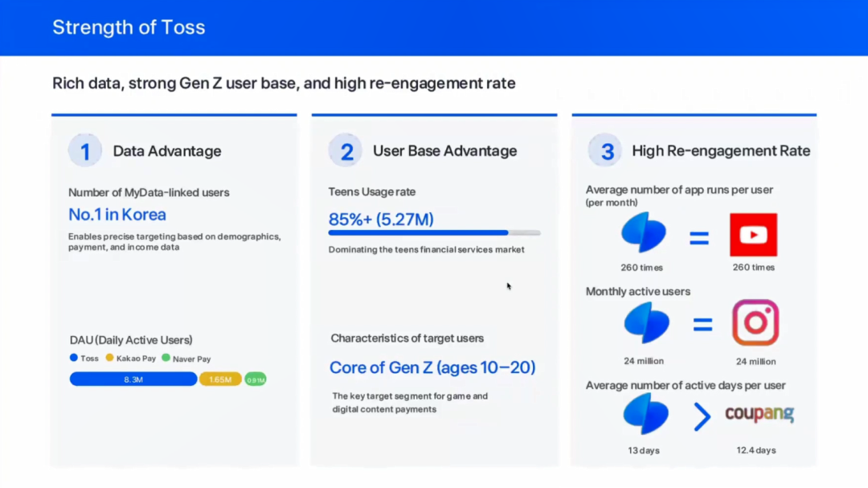Image resolution: width=868 pixels, height=488 pixels.
Task: Click '24 million' under the Instagram logo
Action: pyautogui.click(x=756, y=361)
